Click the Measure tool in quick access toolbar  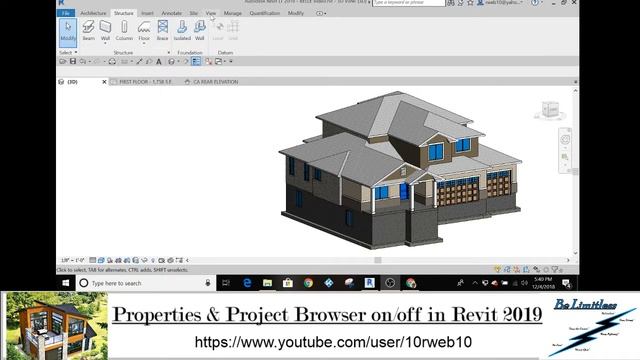point(125,62)
